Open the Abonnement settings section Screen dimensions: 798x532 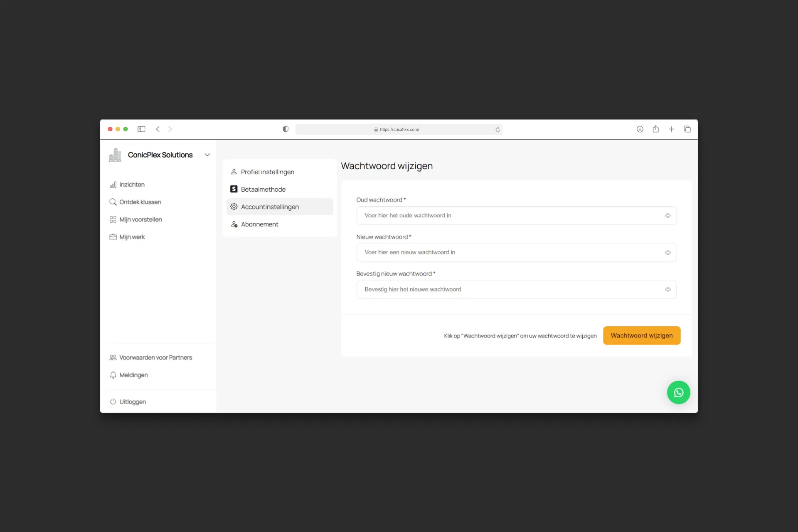259,224
